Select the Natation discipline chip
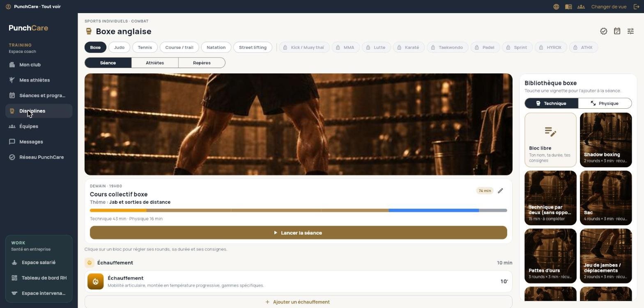644x308 pixels. coord(216,48)
